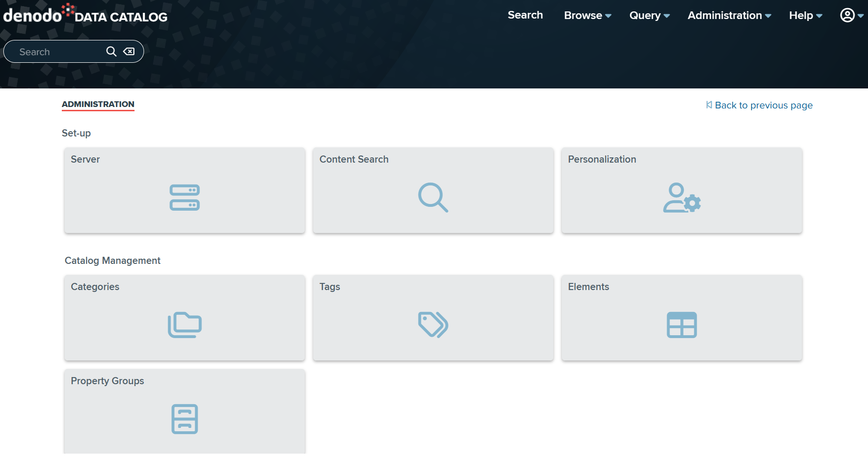This screenshot has height=456, width=868.
Task: Click the Personalization user-gear icon
Action: pyautogui.click(x=682, y=197)
